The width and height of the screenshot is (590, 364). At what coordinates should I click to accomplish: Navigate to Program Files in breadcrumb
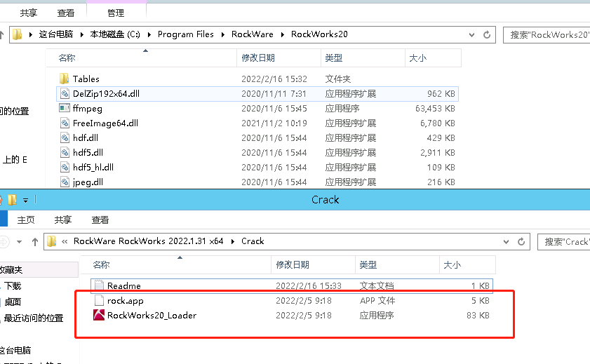point(185,34)
